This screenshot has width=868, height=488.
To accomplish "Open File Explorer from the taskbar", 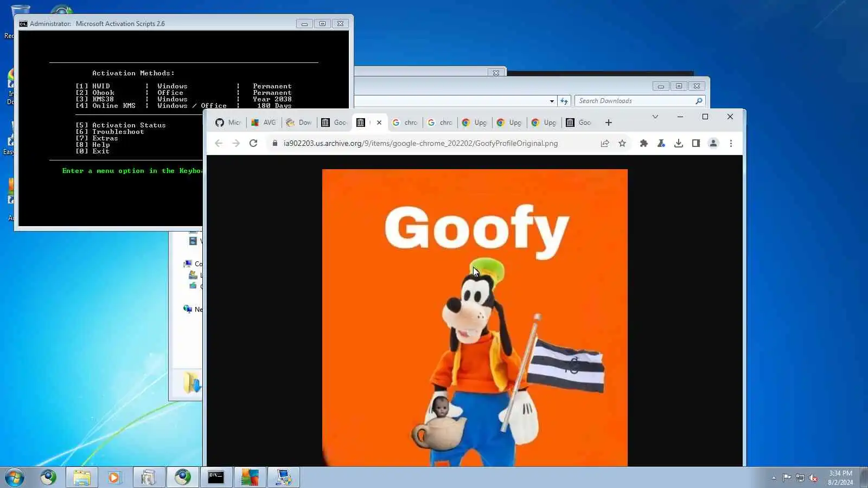I will tap(82, 477).
